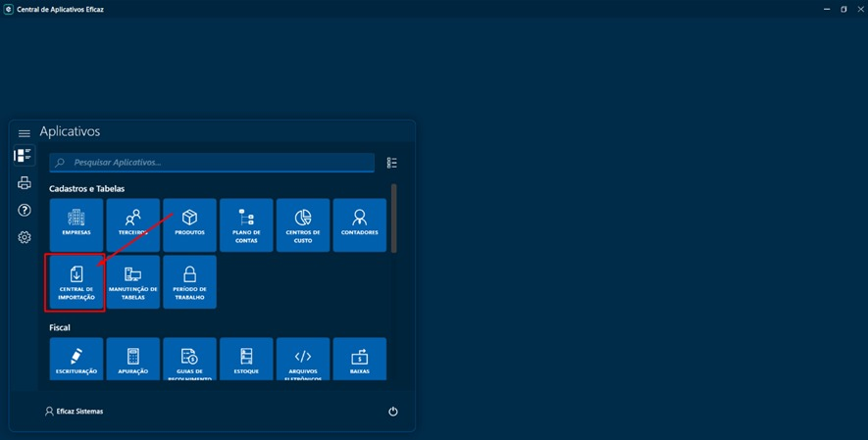
Task: Open the printer section in sidebar
Action: (x=25, y=183)
